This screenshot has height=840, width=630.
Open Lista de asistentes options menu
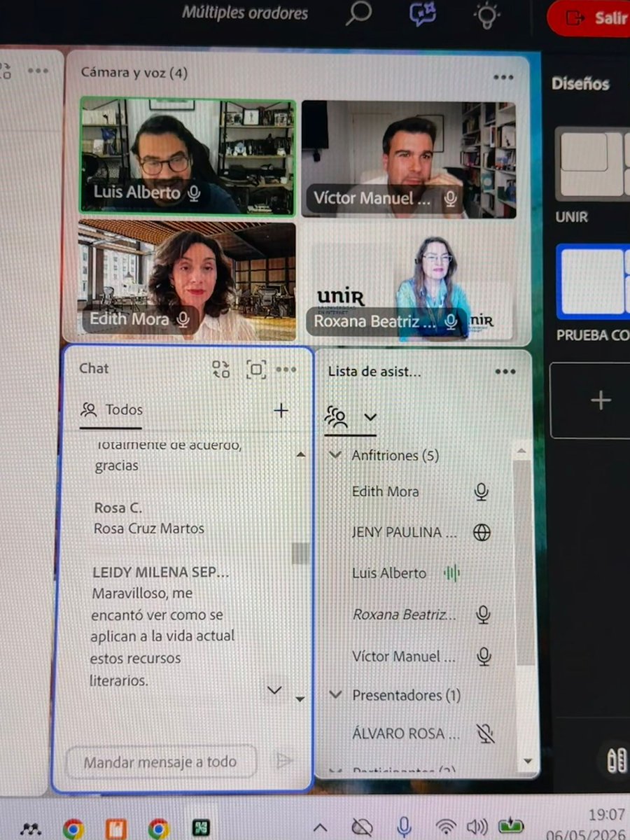point(505,372)
